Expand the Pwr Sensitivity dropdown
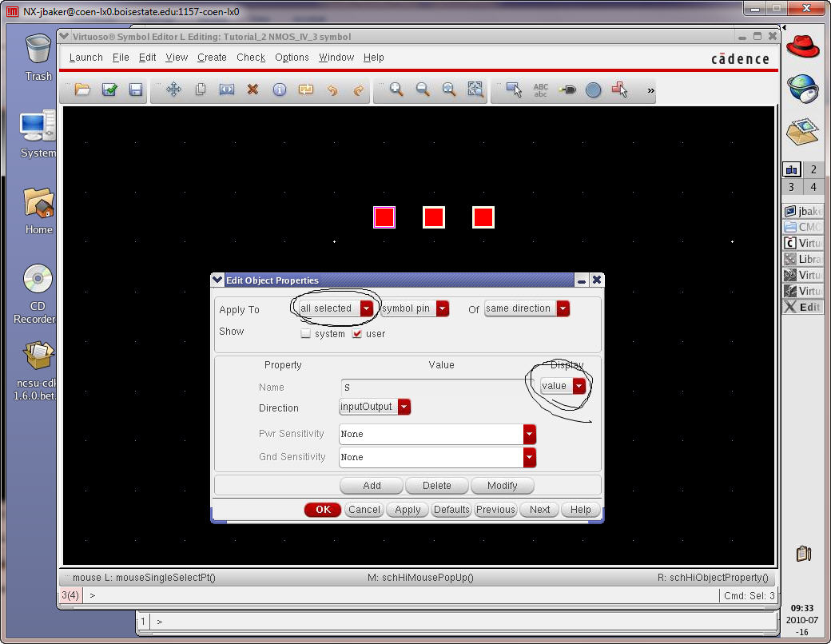Screen dimensions: 831x644 coord(529,434)
